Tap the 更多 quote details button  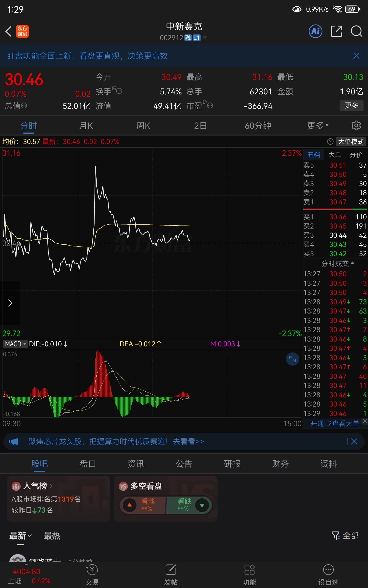pyautogui.click(x=351, y=105)
